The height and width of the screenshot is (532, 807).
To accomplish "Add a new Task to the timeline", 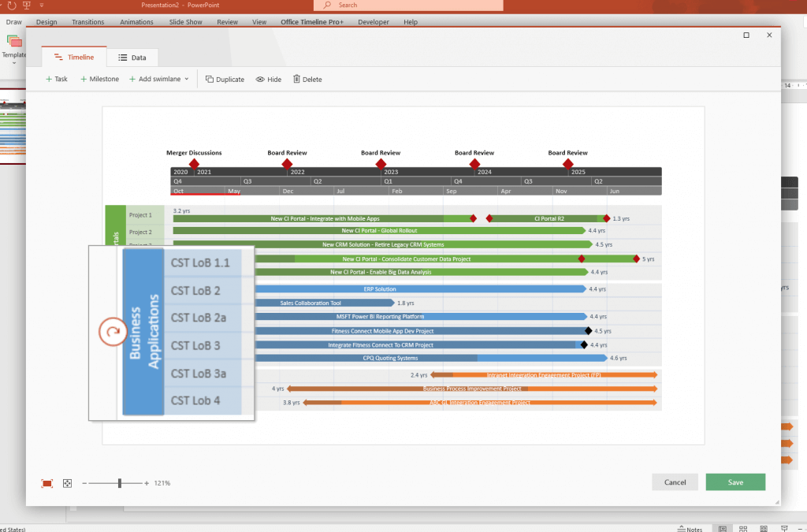I will pyautogui.click(x=56, y=79).
